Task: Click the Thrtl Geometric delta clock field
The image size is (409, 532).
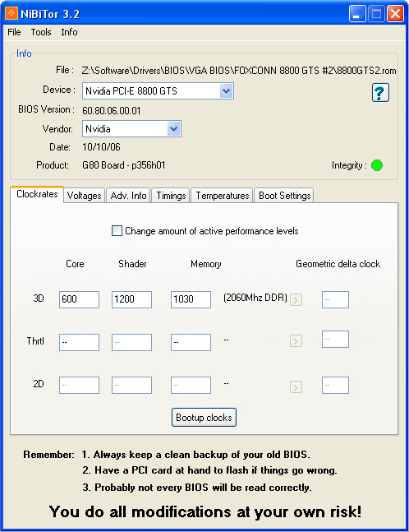Action: [335, 340]
